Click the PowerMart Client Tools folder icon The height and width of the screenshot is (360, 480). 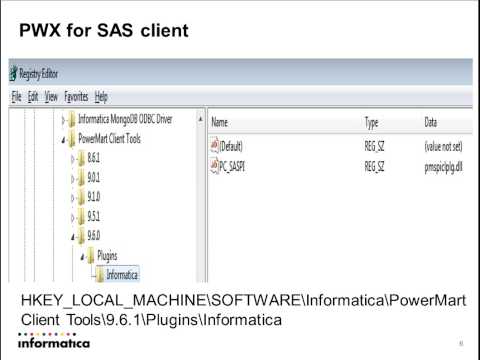72,140
